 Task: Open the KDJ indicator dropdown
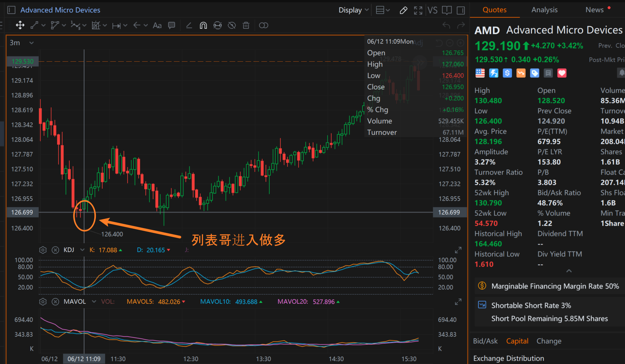pos(82,250)
